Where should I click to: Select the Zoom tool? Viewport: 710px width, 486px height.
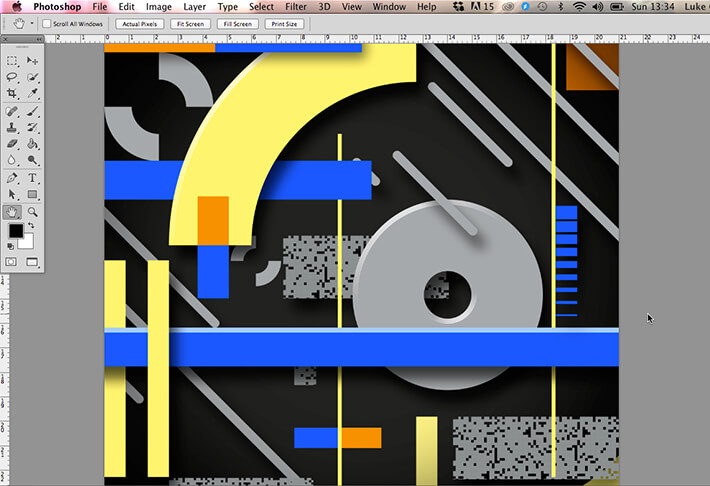32,212
